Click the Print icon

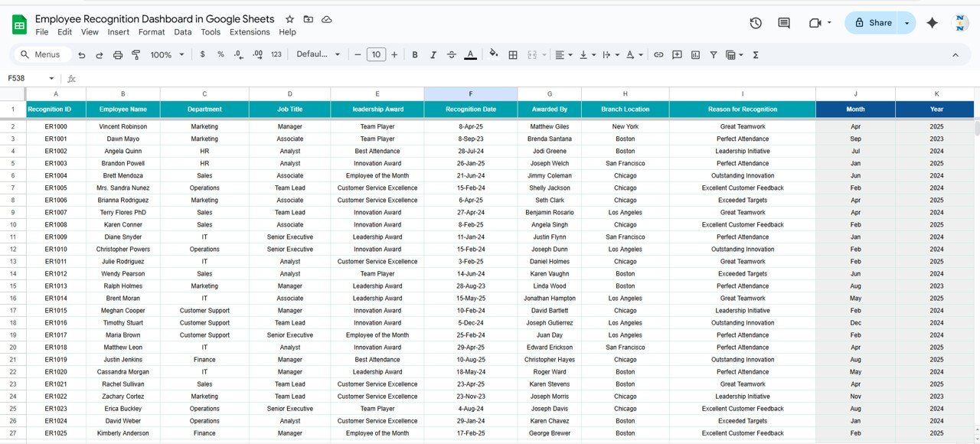click(118, 55)
